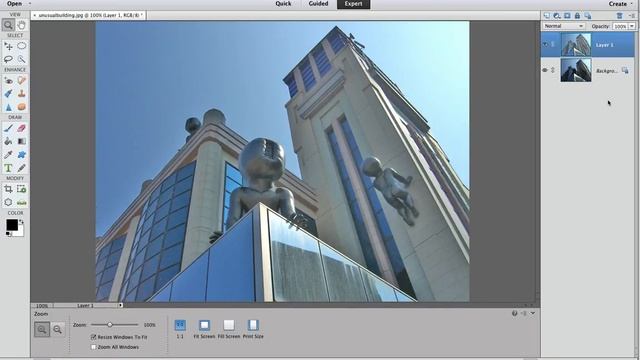Select the Cookie Cutter tool
Viewport: 640px width, 360px height.
click(8, 202)
